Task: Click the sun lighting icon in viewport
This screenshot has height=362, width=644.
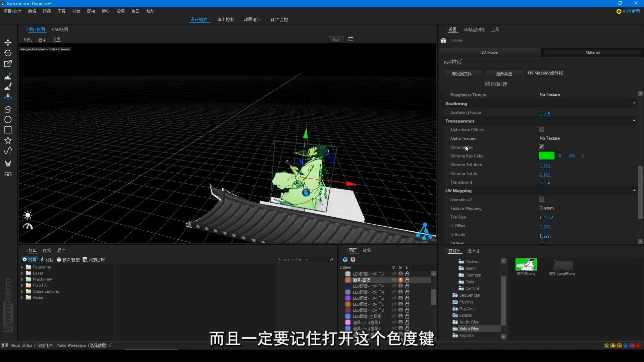Action: [28, 215]
